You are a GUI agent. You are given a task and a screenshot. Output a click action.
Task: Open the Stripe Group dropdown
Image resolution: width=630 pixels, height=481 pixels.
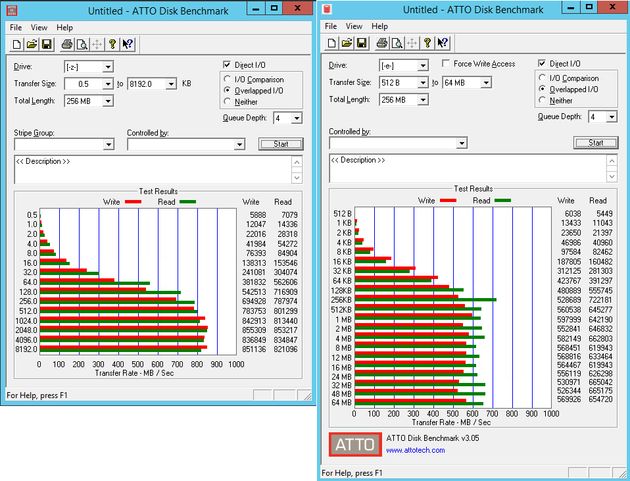click(x=108, y=144)
